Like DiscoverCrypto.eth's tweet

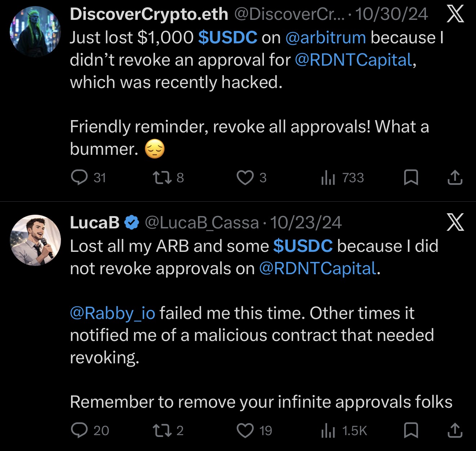point(245,178)
